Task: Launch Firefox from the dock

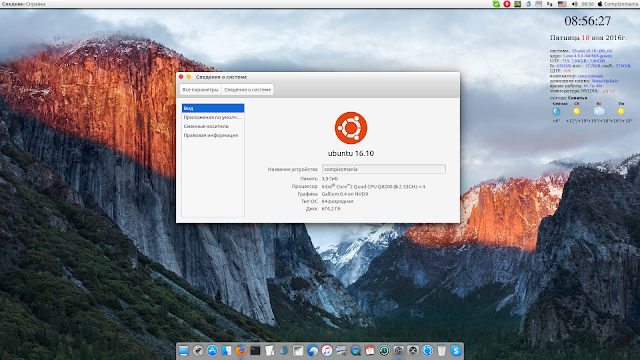Action: [241, 350]
